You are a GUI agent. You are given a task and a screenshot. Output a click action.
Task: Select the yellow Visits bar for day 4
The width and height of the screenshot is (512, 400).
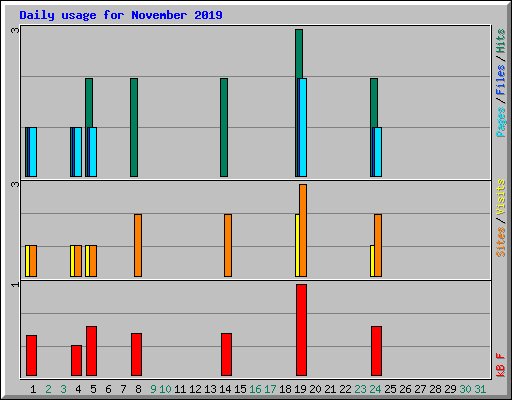pyautogui.click(x=72, y=261)
